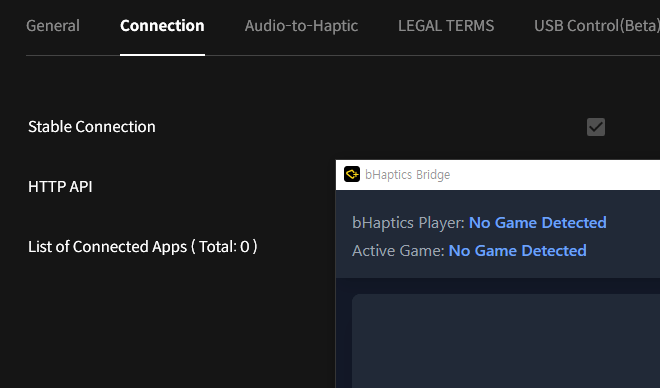Viewport: 660px width, 388px height.
Task: Click List of Connected Apps text
Action: [x=143, y=247]
